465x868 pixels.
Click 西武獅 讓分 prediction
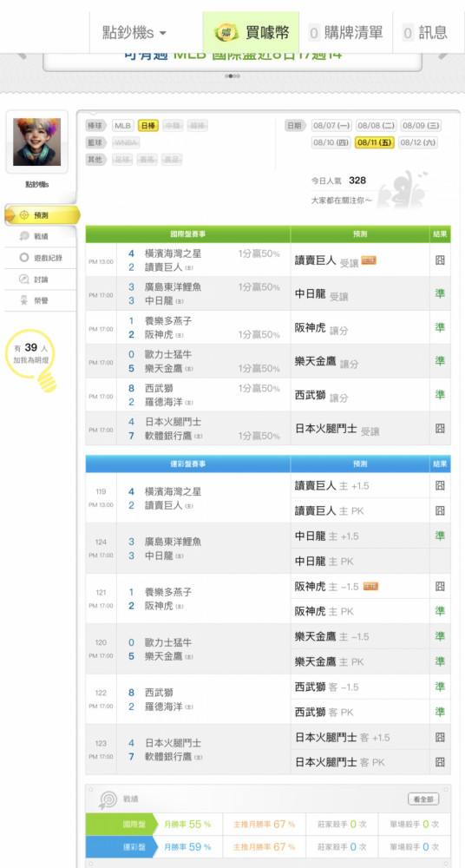coord(322,396)
